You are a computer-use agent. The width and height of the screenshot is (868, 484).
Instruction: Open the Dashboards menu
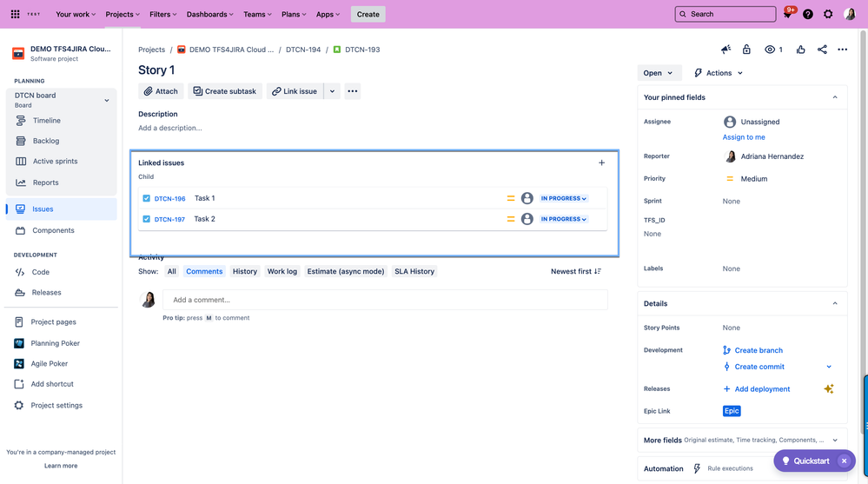[209, 15]
